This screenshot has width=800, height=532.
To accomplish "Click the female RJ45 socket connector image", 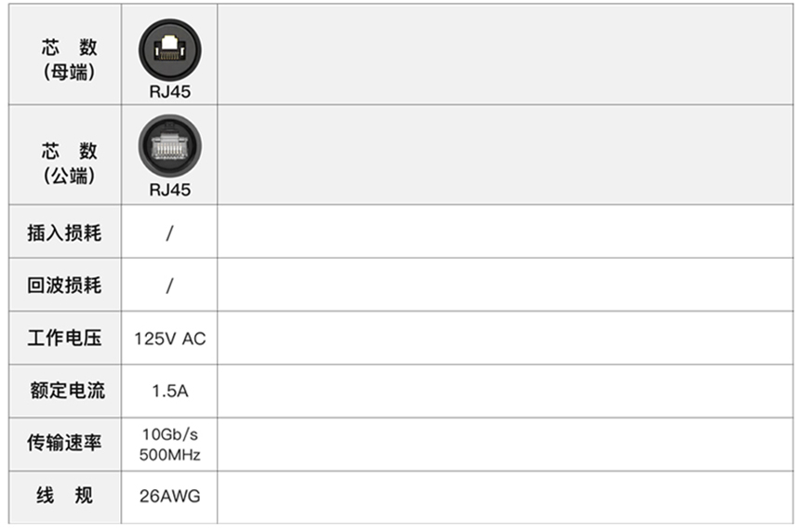I will 170,50.
